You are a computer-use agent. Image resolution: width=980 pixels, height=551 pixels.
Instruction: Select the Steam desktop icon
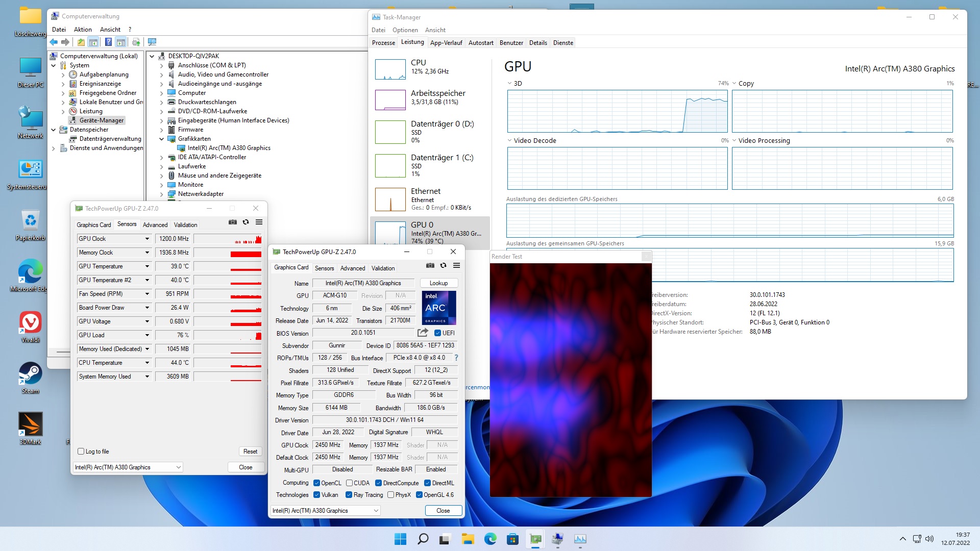tap(31, 378)
